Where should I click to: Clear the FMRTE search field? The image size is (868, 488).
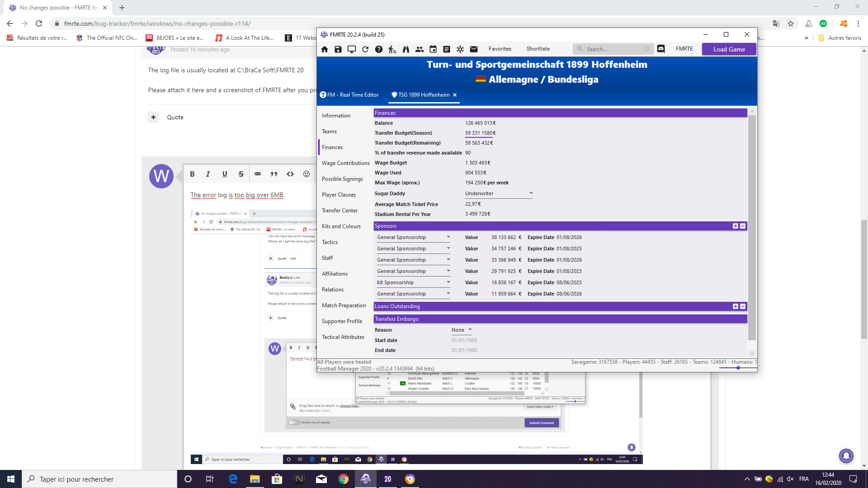(647, 49)
